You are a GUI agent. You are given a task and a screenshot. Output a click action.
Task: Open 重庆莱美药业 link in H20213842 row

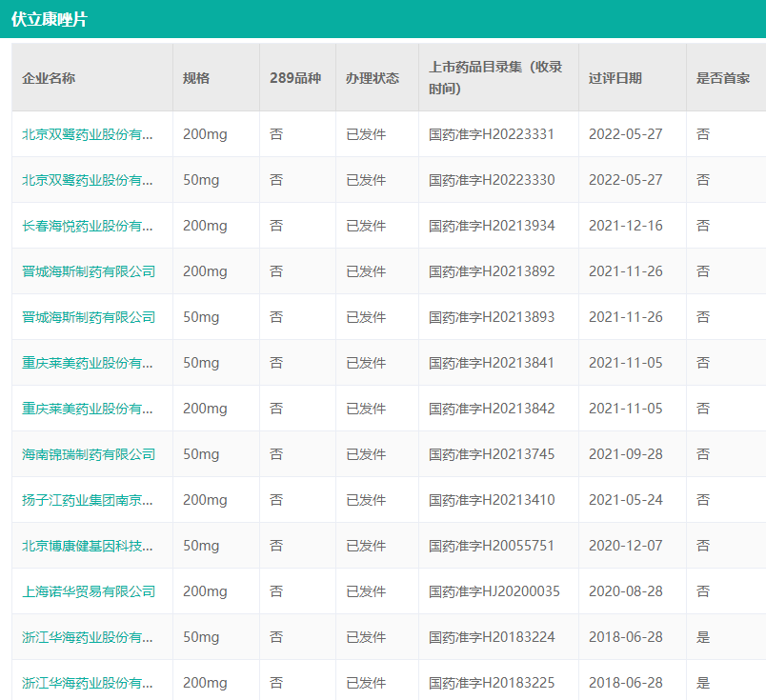coord(88,409)
